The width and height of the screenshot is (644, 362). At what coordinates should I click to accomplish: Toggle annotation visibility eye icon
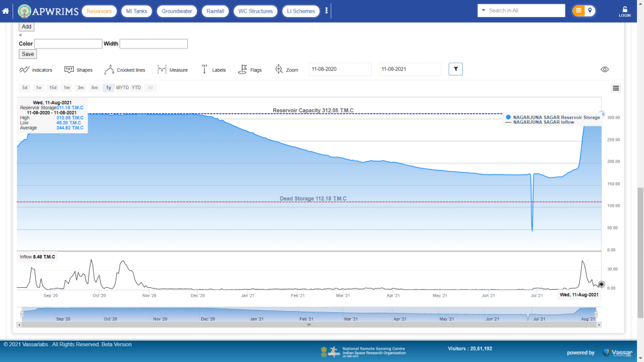(x=604, y=70)
